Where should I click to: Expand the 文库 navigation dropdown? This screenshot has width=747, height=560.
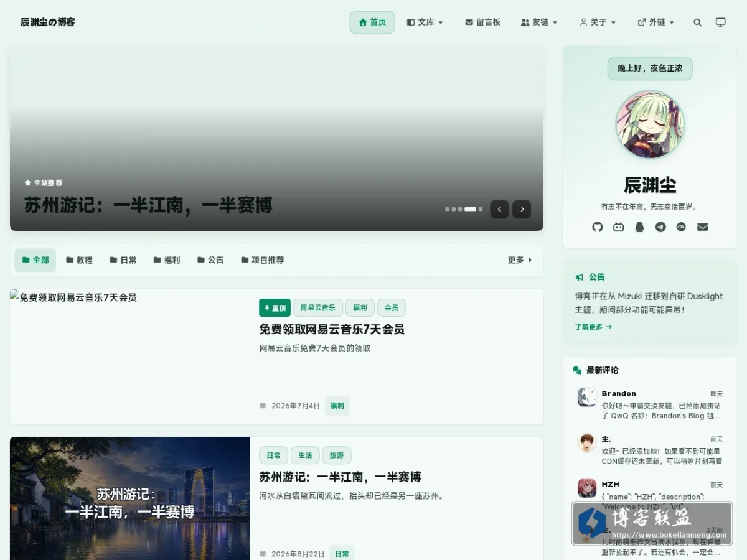coord(425,22)
